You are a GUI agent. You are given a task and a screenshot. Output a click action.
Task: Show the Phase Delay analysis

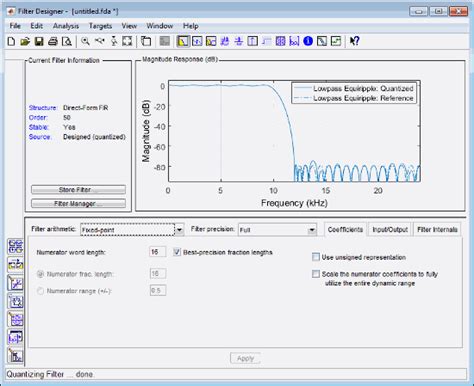[x=239, y=41]
